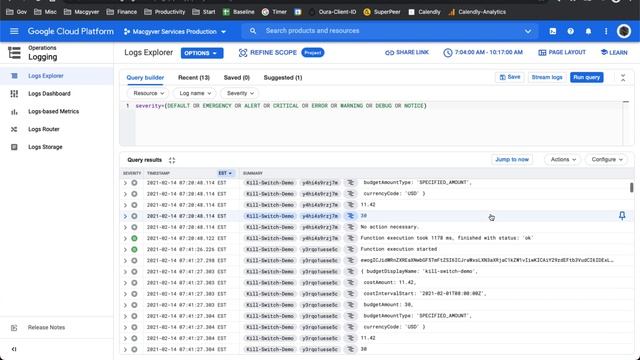The height and width of the screenshot is (360, 640).
Task: Open the EST timezone dropdown
Action: click(x=225, y=173)
